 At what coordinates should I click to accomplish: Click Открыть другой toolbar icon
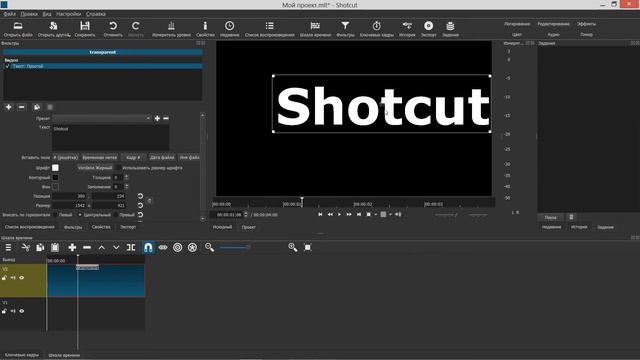click(53, 26)
